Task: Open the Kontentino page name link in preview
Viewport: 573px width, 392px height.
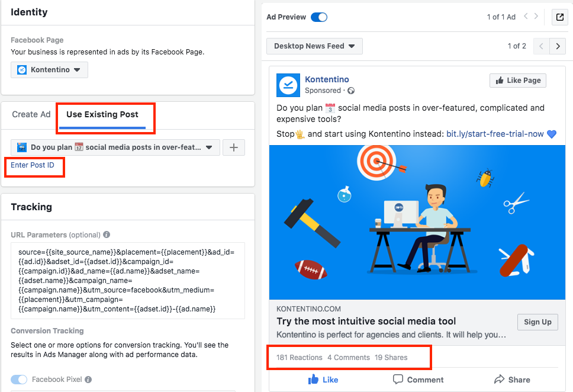Action: point(327,79)
